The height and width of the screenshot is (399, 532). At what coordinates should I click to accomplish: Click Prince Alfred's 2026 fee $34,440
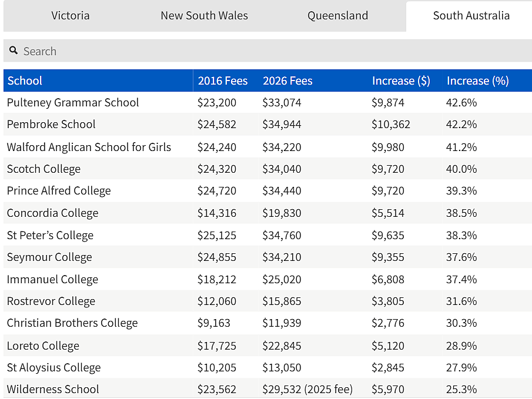(282, 190)
